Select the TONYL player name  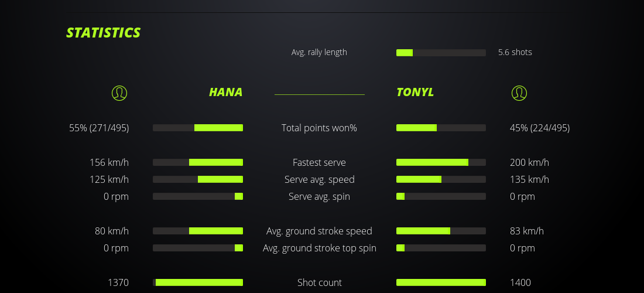[415, 92]
